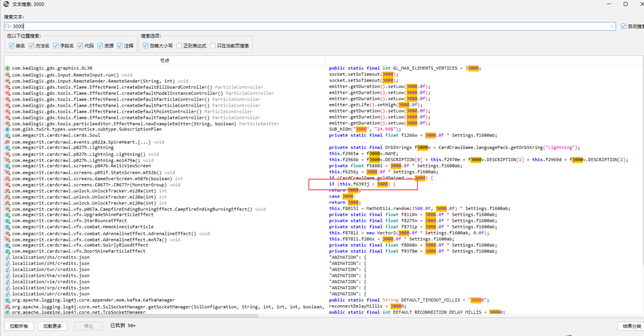644x336 pixels.
Task: Enable the 正则表达式 option
Action: [179, 46]
